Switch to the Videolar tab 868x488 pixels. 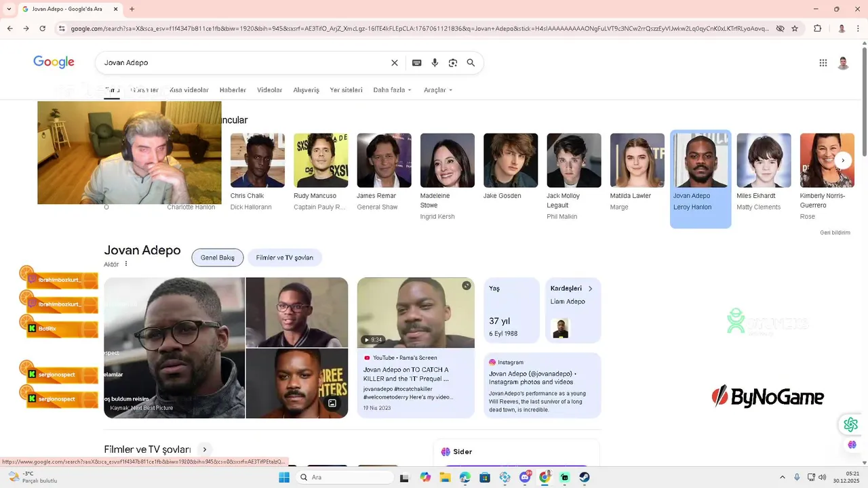coord(269,90)
